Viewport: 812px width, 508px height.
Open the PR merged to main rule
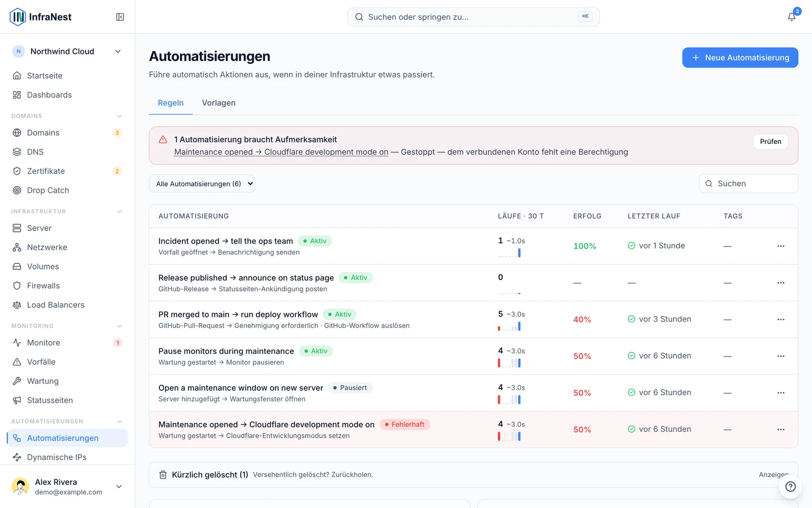point(238,314)
